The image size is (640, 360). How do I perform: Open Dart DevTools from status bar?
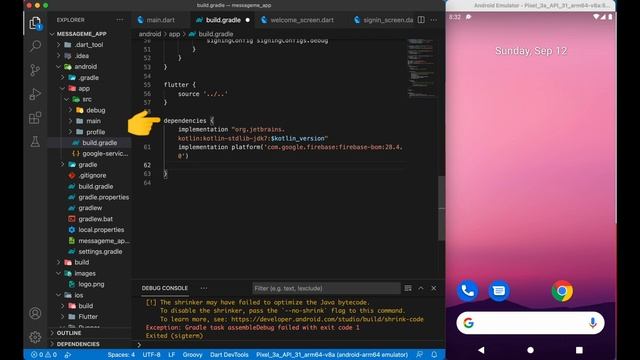coord(229,355)
